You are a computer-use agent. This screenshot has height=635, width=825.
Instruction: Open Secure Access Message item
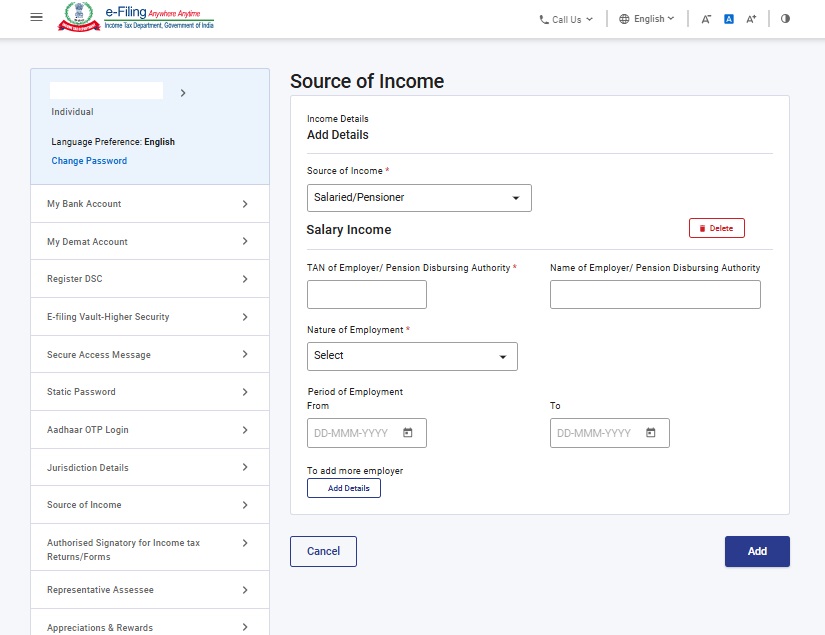coord(150,354)
